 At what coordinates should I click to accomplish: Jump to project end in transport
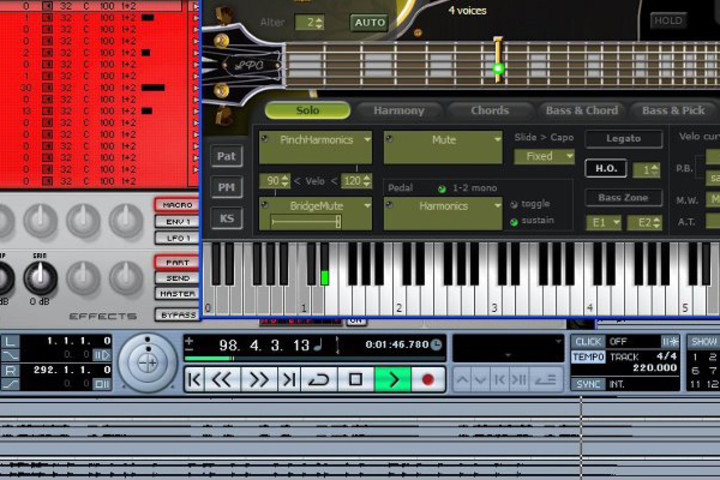(x=289, y=379)
